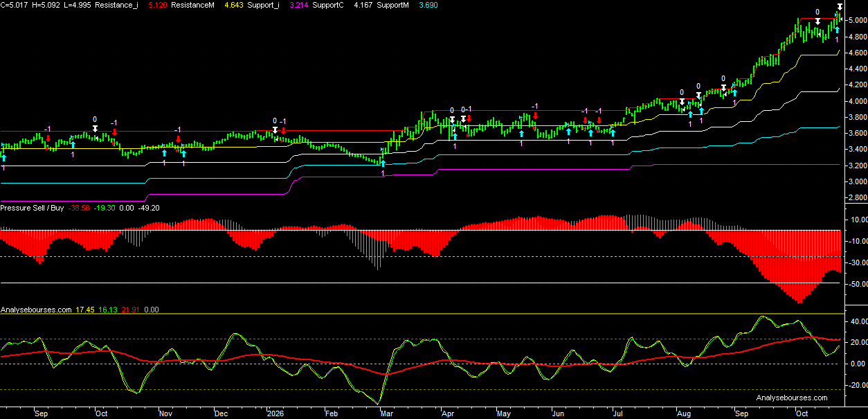Click the cyan buy arrow at the early-March price low
868x419 pixels.
383,164
